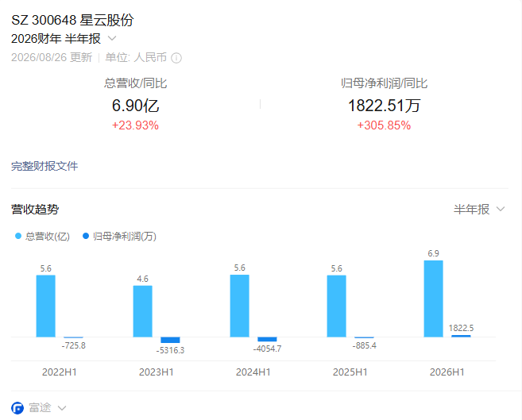Click the -725.8 profit value label

[74, 345]
